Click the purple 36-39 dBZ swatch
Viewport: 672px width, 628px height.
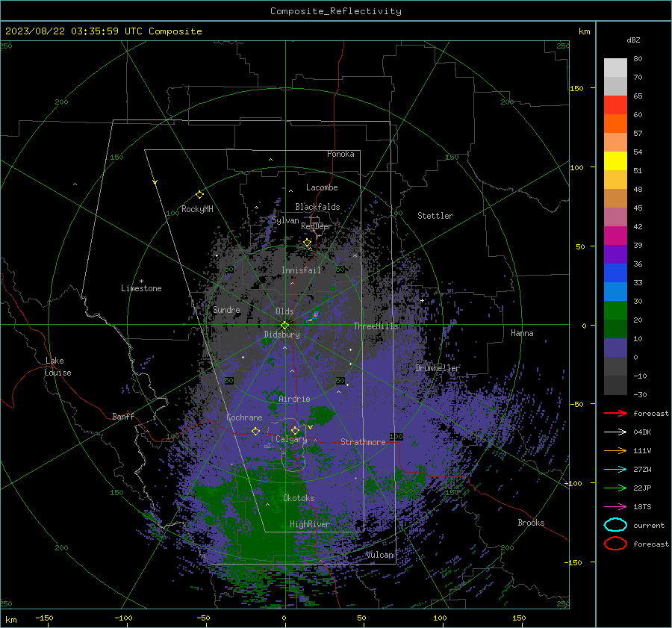pos(615,255)
